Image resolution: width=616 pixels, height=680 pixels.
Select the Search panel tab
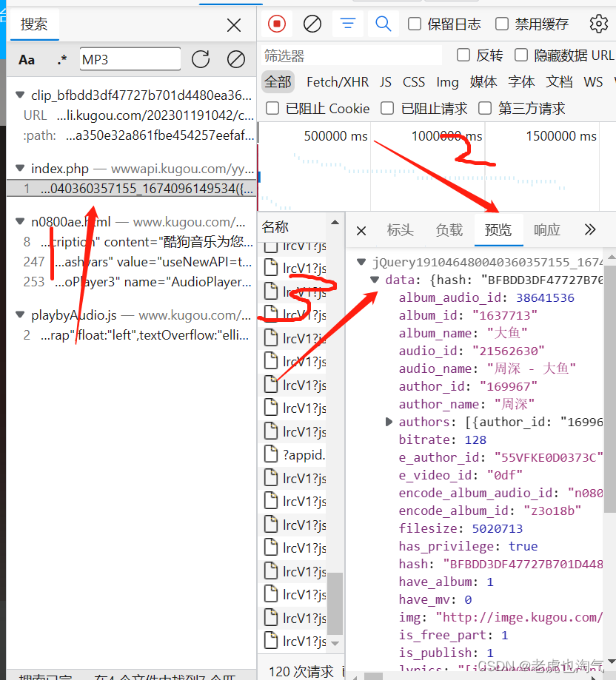point(34,24)
